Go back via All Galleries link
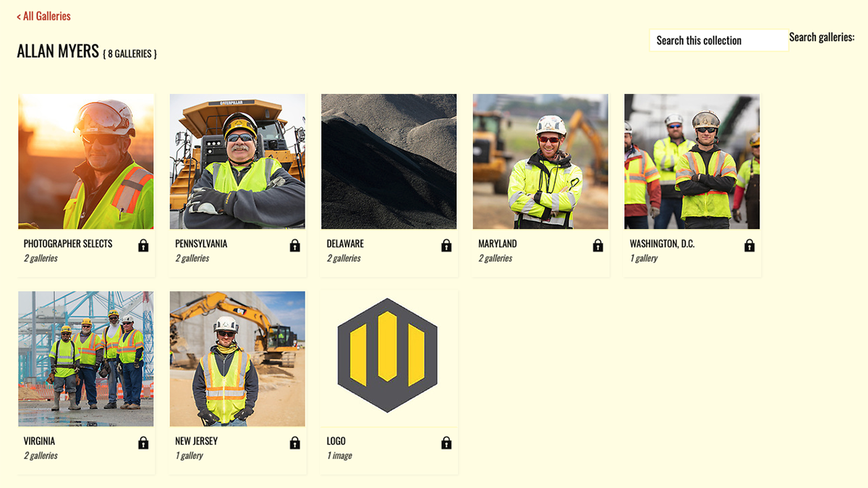 [x=43, y=16]
